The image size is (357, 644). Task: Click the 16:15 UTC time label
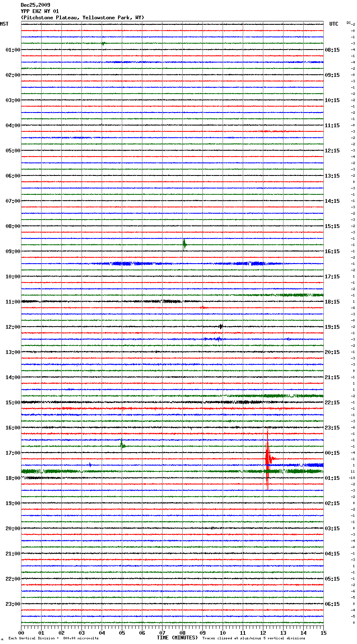332,251
